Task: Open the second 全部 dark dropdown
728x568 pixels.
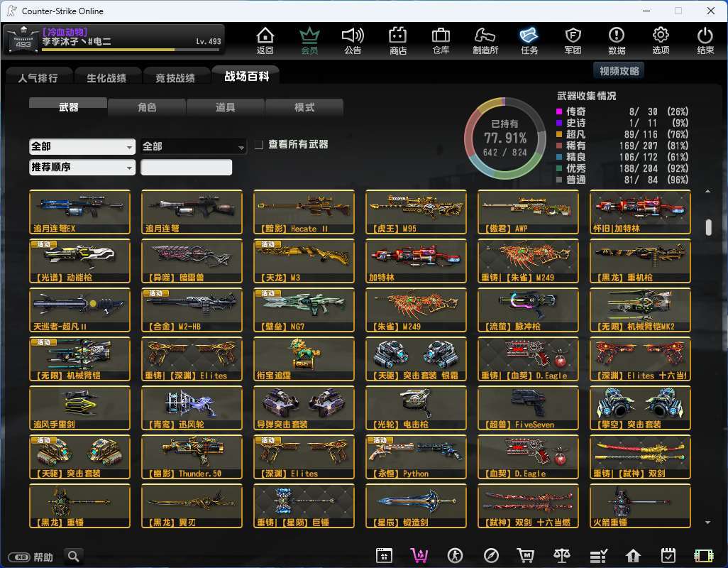Action: (193, 147)
